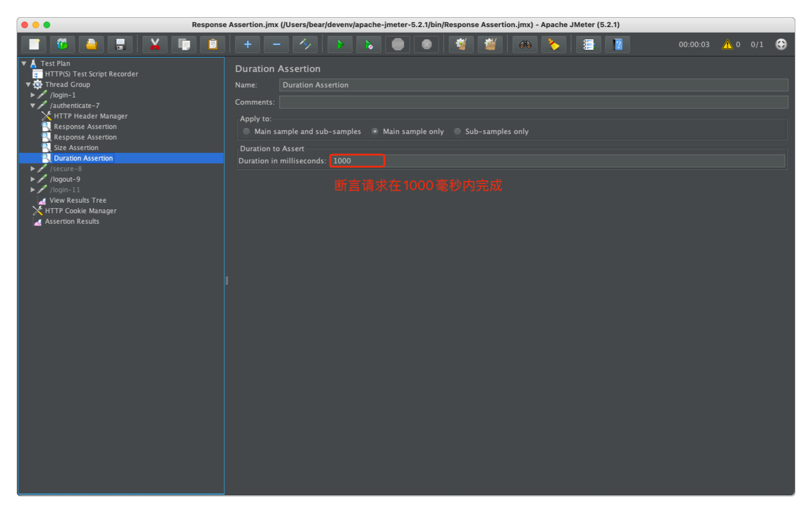Screen dimensions: 812x513
Task: Select HTTP Header Manager tree item
Action: [91, 116]
